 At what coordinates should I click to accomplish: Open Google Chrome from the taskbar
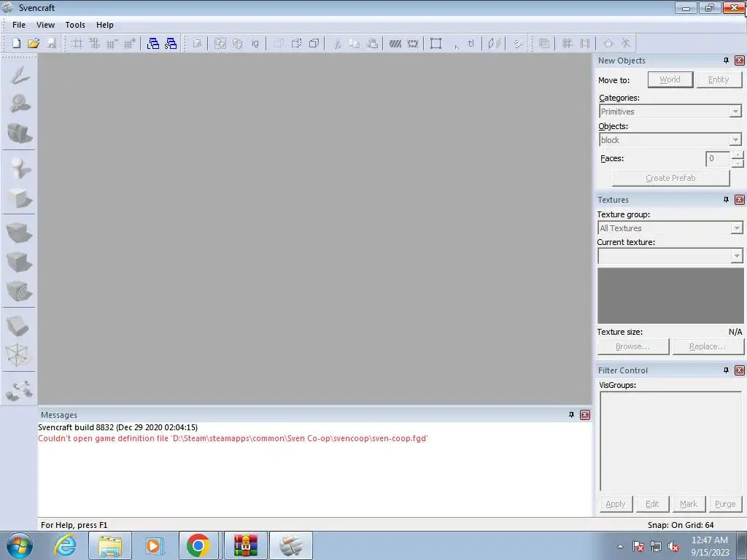[x=198, y=545]
